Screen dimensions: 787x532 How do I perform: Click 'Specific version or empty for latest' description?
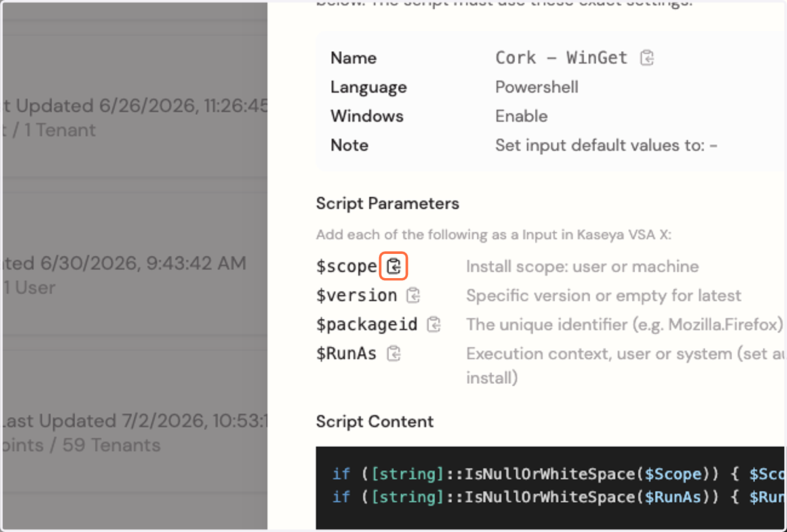pos(603,296)
